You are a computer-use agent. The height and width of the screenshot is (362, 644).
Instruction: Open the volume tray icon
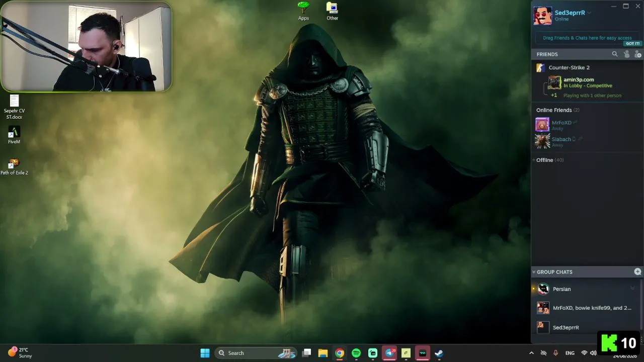[593, 353]
